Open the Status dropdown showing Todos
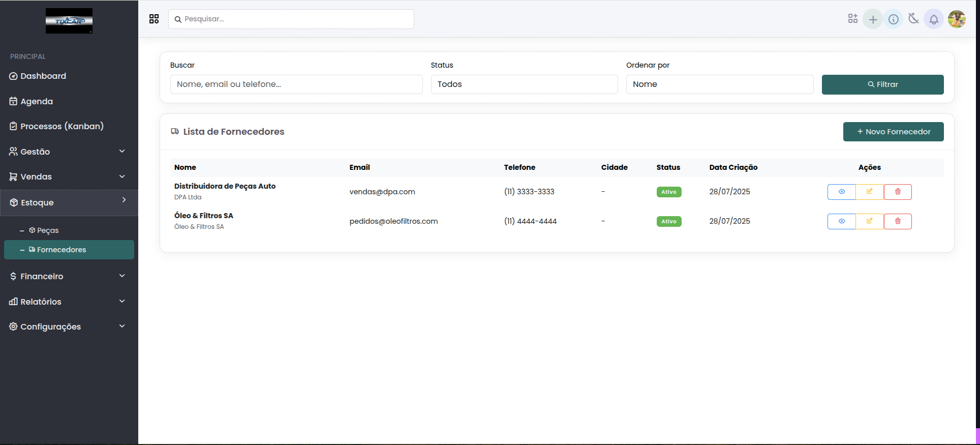This screenshot has width=980, height=445. coord(524,84)
